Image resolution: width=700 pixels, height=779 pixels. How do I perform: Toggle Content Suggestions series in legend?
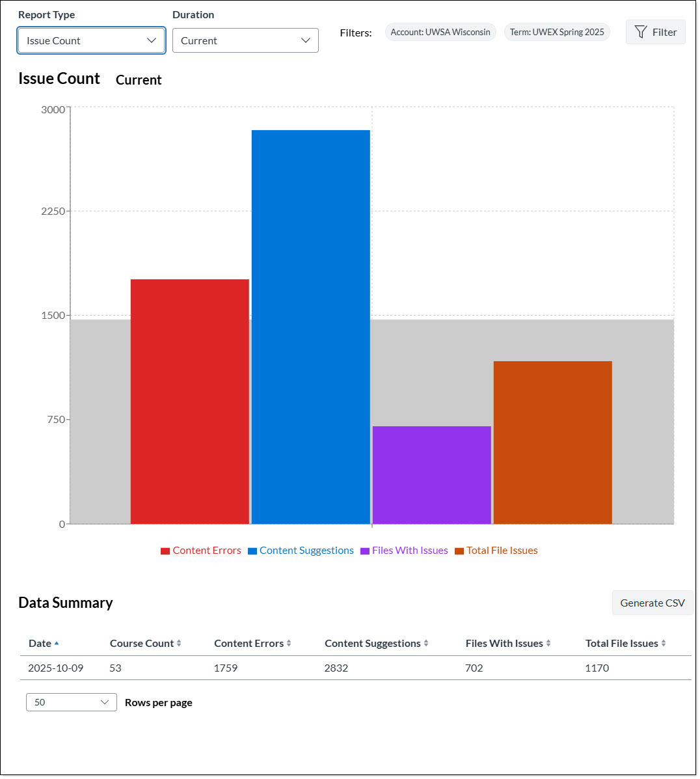301,551
